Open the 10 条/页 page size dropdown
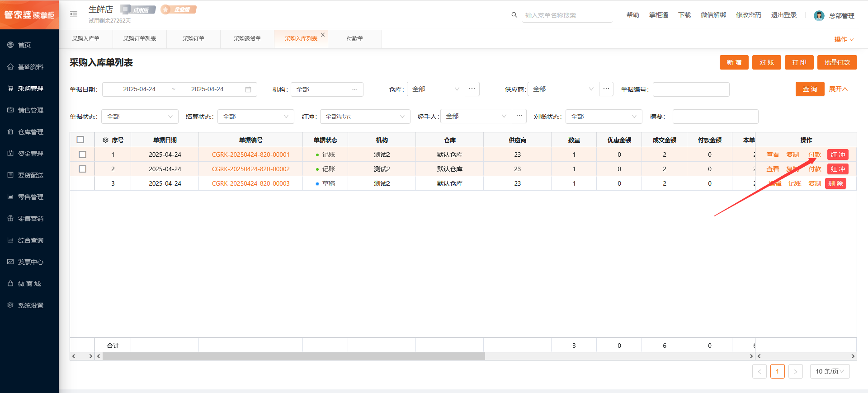868x393 pixels. pyautogui.click(x=830, y=371)
